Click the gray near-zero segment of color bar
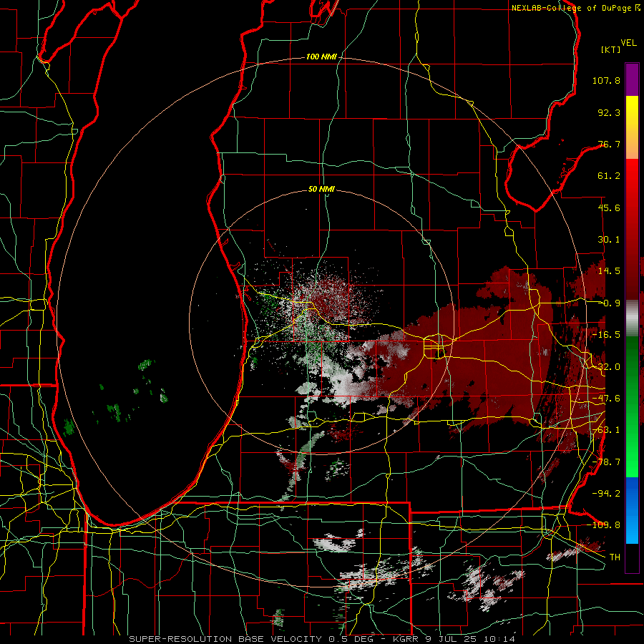644x644 pixels. (x=632, y=317)
